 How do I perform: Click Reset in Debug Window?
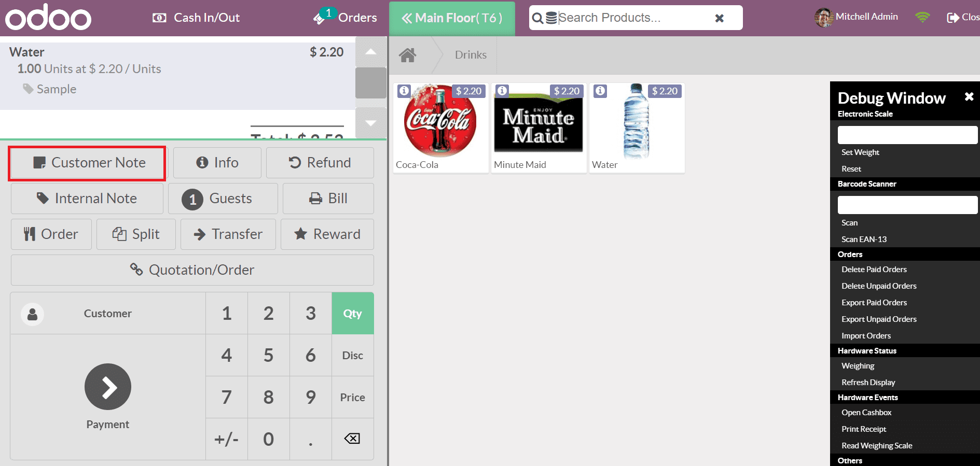(851, 169)
